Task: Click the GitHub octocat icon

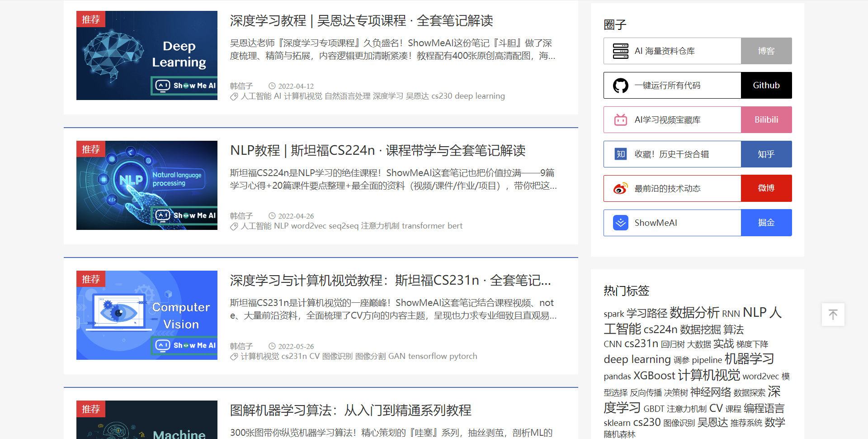Action: (620, 86)
